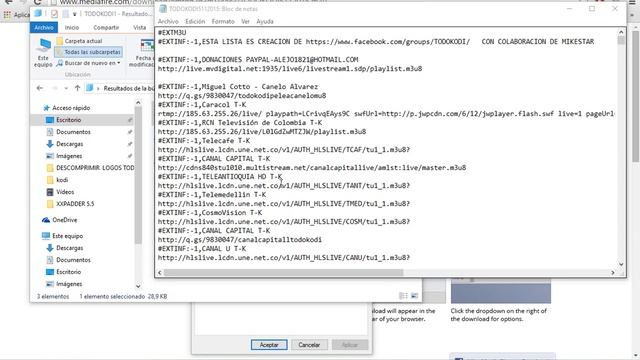
Task: Click Chrome back arrow button
Action: [9, 2]
